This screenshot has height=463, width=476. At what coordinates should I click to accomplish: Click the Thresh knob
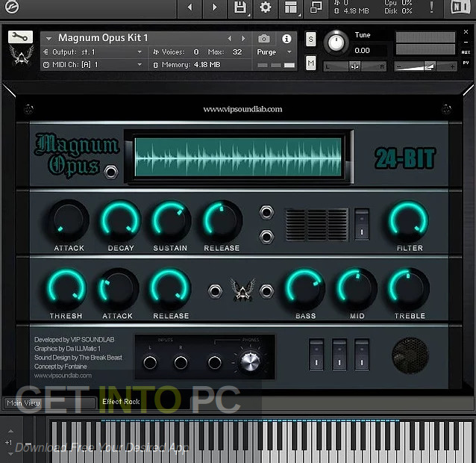coord(66,288)
